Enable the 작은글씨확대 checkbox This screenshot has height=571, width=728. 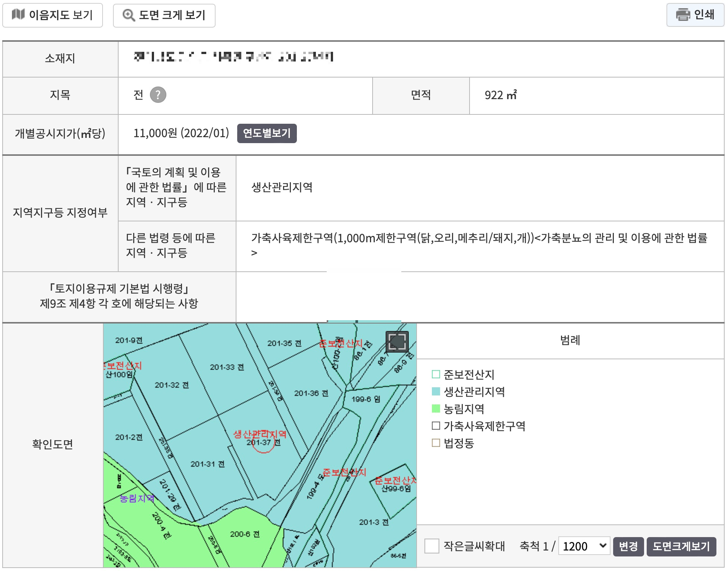[432, 546]
